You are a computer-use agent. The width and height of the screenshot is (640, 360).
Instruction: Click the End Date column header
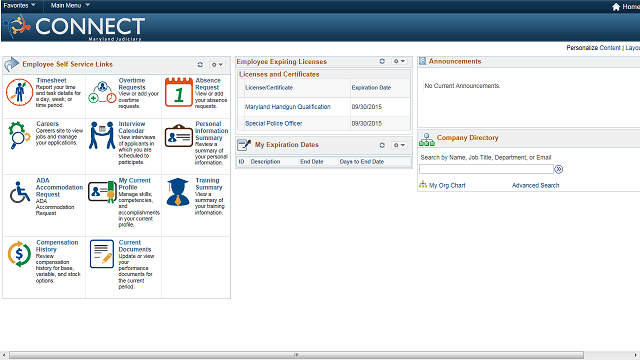tap(311, 162)
